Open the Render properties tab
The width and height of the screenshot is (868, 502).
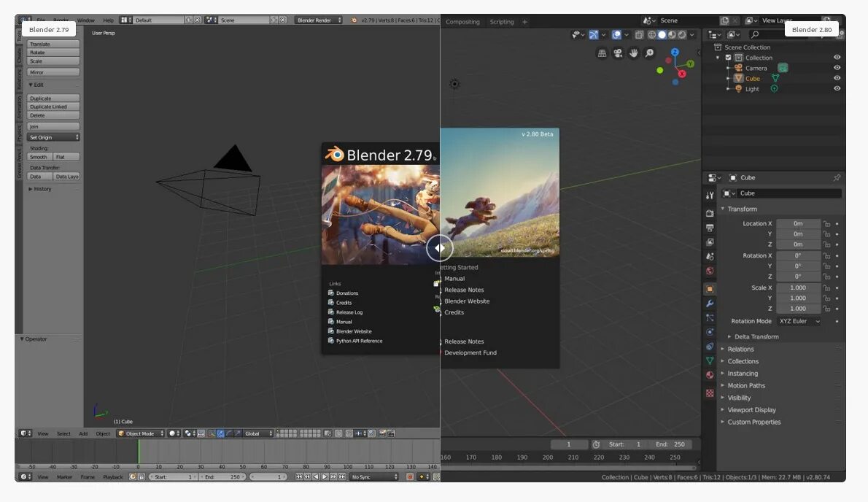pos(710,213)
